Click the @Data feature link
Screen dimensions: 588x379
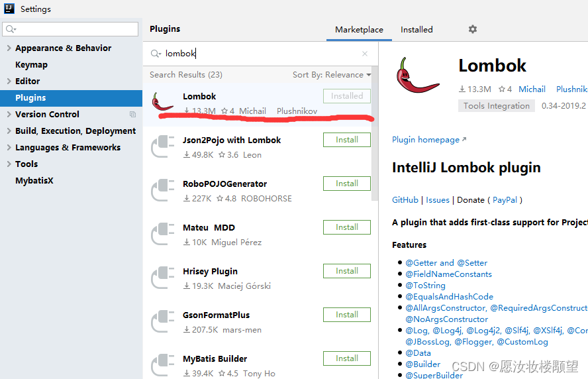coord(418,352)
